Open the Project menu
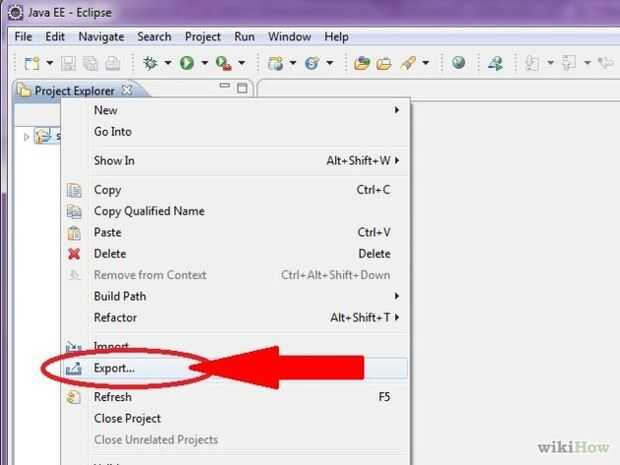This screenshot has width=620, height=465. coord(202,37)
